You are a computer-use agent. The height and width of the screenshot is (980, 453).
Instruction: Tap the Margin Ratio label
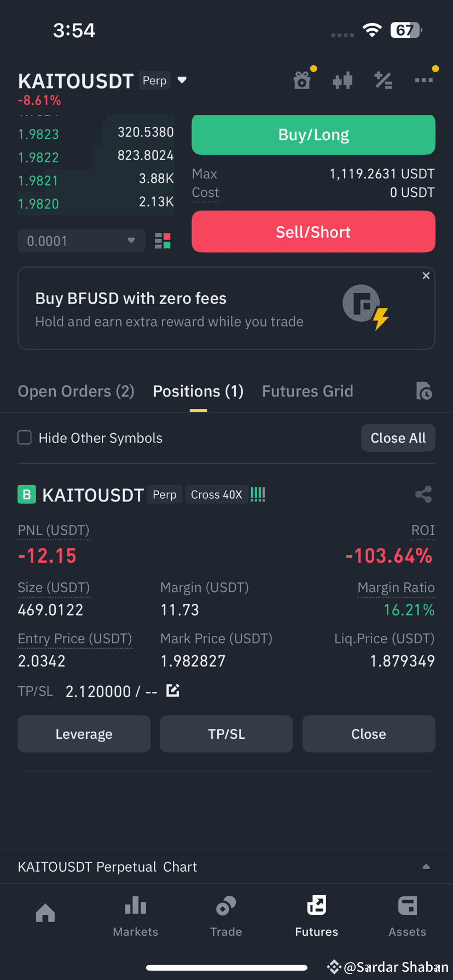[396, 588]
